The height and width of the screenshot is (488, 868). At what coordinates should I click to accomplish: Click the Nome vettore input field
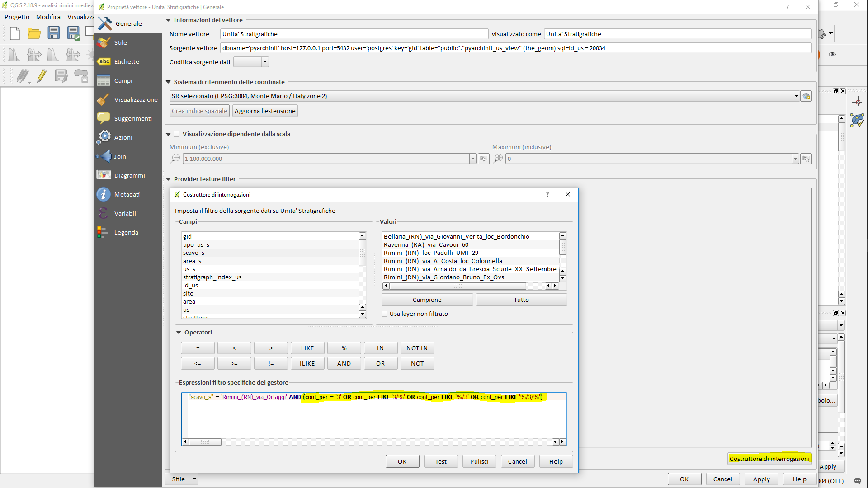click(x=354, y=34)
